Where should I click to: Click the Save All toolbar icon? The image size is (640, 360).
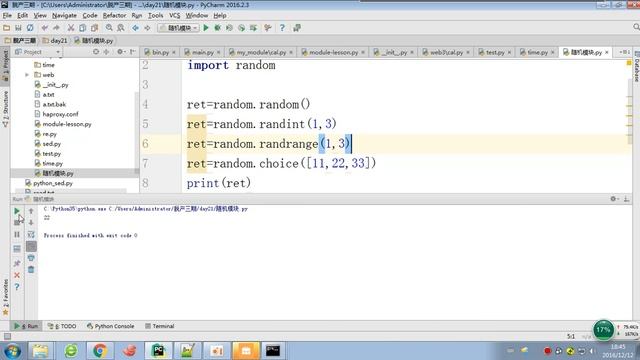18,28
